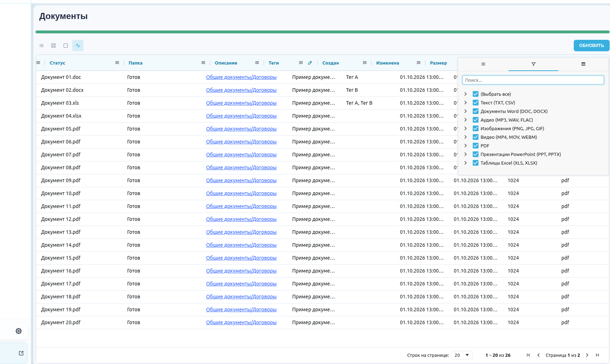The height and width of the screenshot is (364, 610).
Task: Switch to list view icon in toolbar
Action: point(41,46)
